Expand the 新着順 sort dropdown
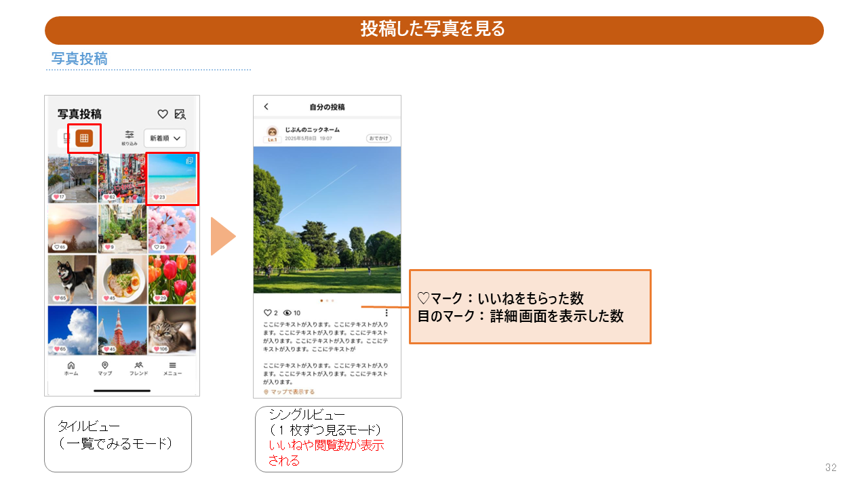Viewport: 868px width, 488px height. [165, 138]
